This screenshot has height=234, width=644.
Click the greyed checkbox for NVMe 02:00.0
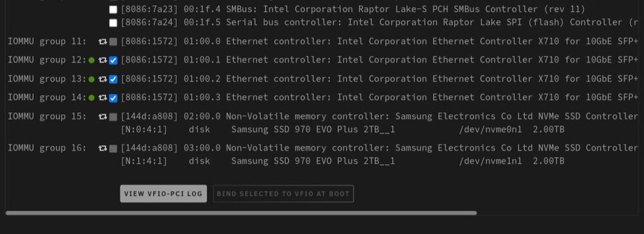point(113,117)
